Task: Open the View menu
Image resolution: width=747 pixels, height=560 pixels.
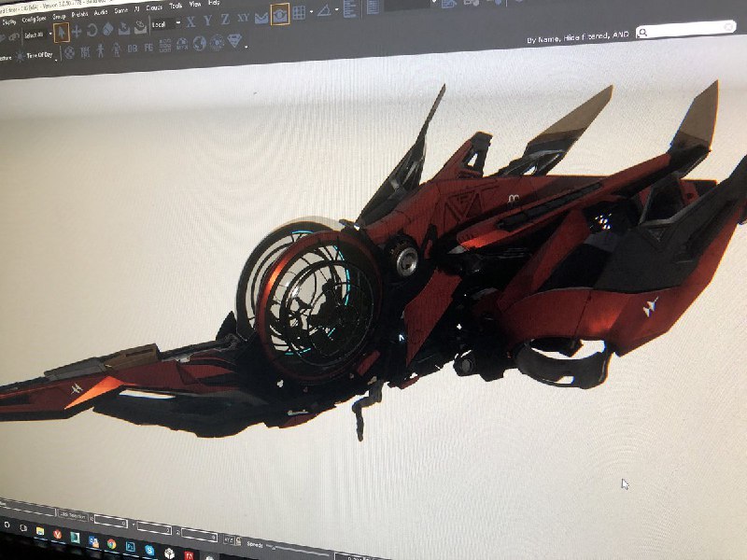Action: point(195,4)
